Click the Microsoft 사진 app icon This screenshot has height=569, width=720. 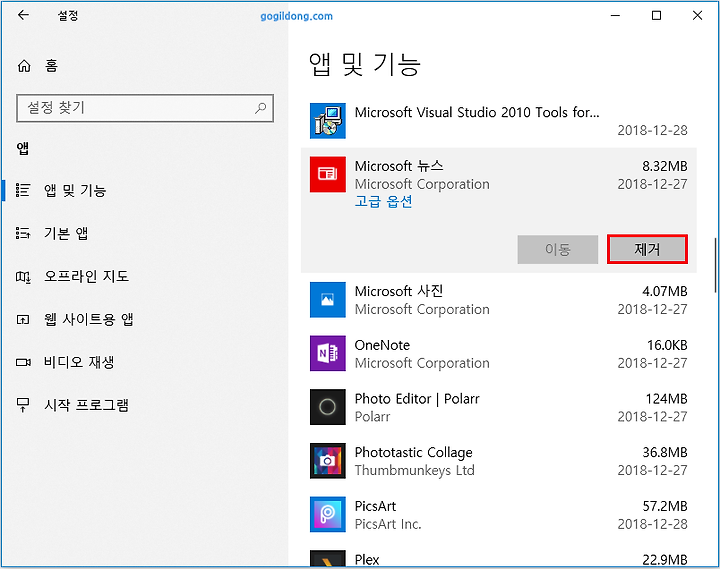(x=327, y=300)
